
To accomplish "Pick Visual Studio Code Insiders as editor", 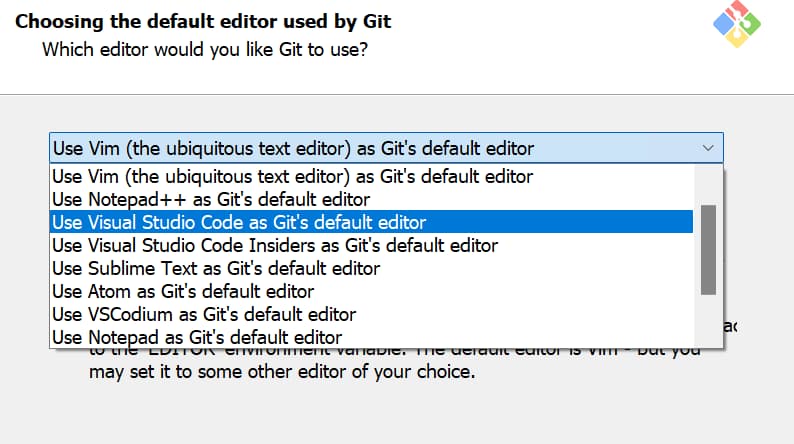I will [275, 245].
